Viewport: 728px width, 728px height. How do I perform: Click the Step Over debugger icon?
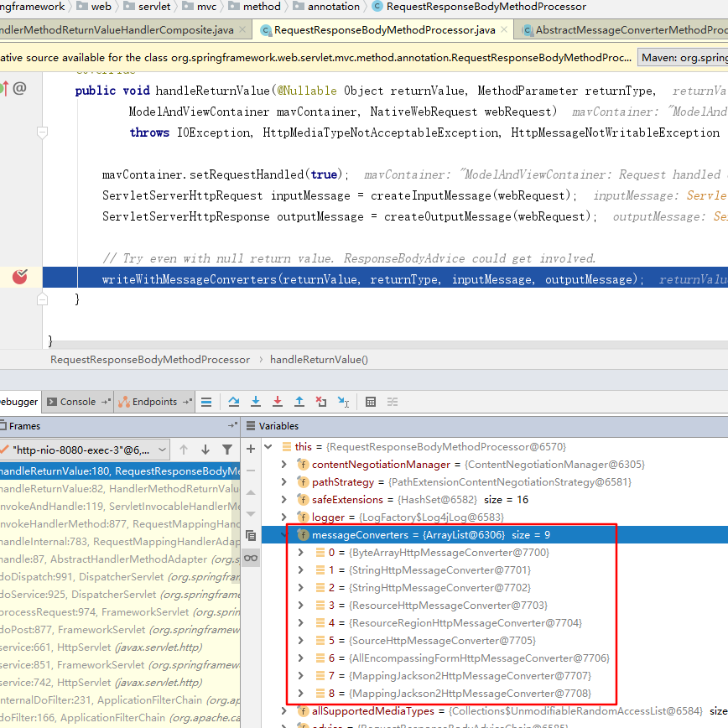pos(234,402)
